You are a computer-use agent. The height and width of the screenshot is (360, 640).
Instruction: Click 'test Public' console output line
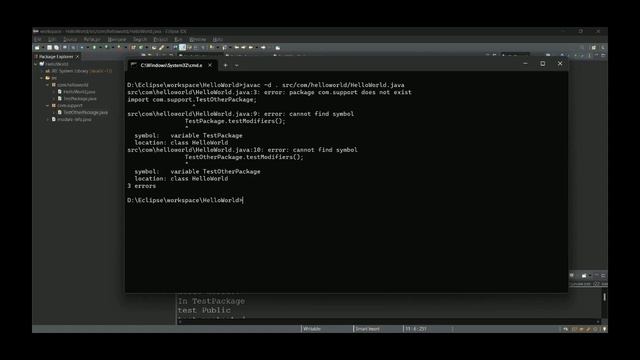point(204,310)
